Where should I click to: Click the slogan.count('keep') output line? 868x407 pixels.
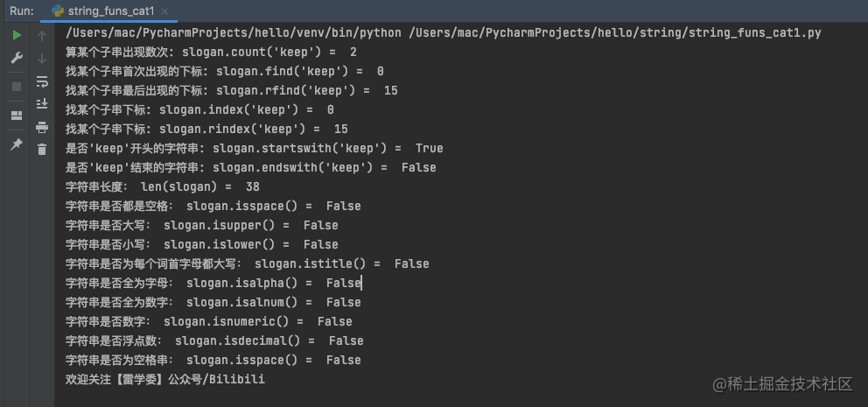tap(211, 52)
